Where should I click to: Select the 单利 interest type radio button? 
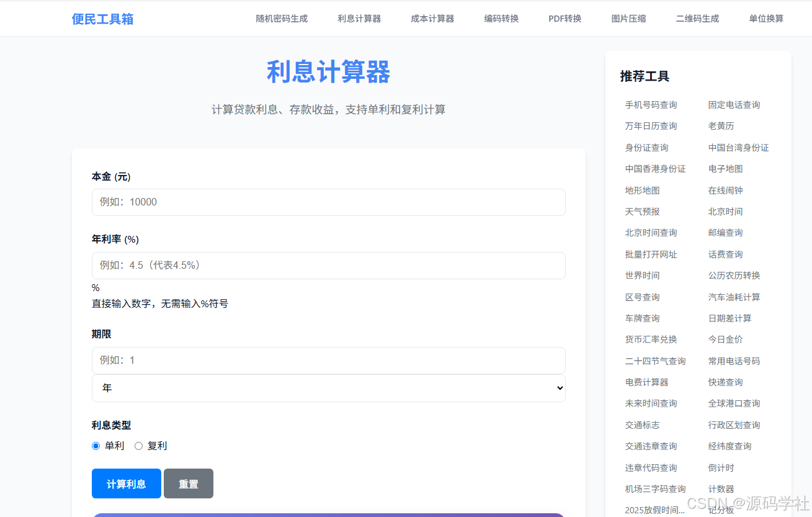pos(96,446)
